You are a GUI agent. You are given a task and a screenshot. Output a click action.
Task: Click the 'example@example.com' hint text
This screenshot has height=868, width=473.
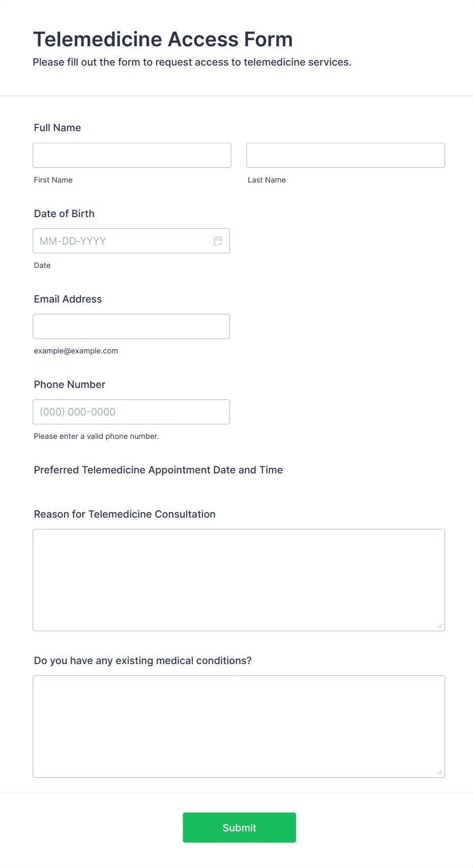tap(76, 351)
